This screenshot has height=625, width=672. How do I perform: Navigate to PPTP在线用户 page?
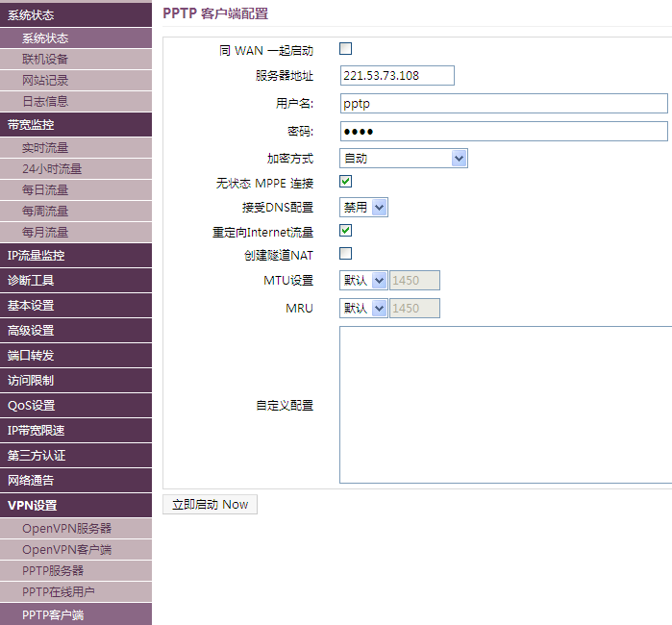(x=59, y=592)
